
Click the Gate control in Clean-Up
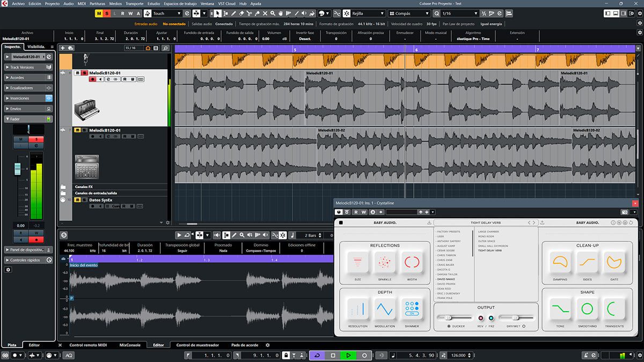click(x=613, y=262)
